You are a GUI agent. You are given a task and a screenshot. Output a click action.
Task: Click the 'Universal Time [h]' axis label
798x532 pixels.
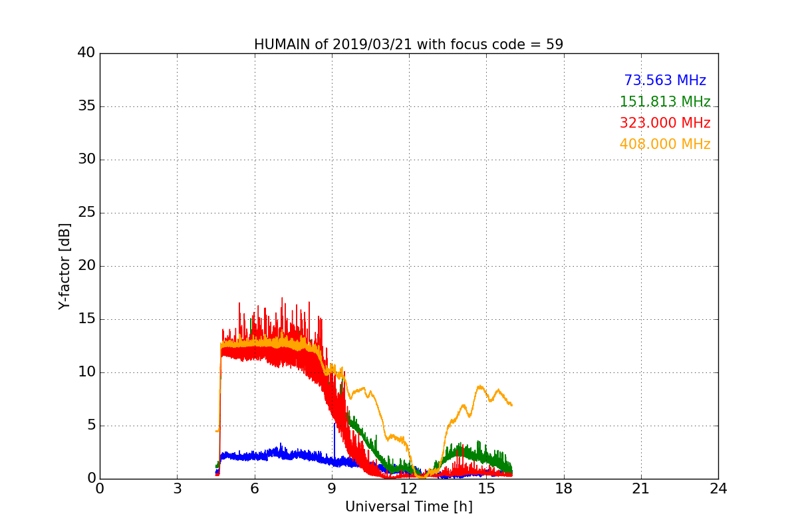tap(408, 507)
